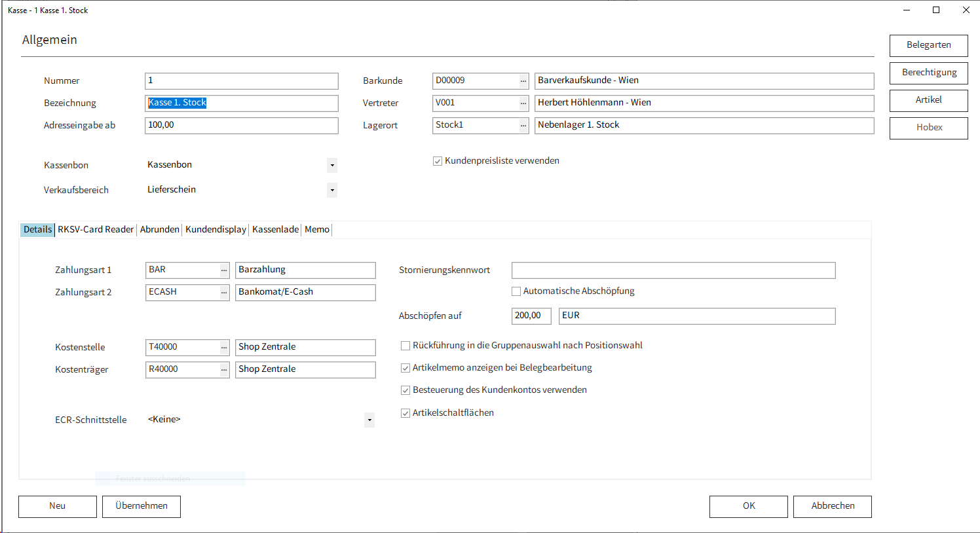Maximize the Kasse window
The image size is (980, 533).
tap(936, 10)
